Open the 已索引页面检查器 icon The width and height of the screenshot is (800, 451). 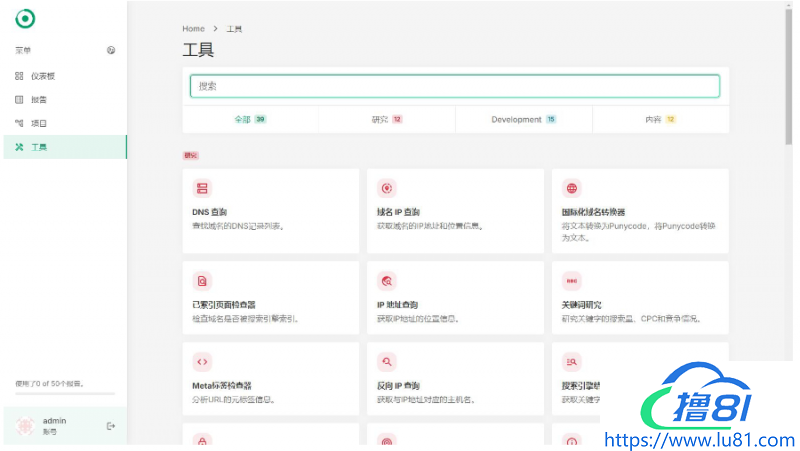(202, 281)
